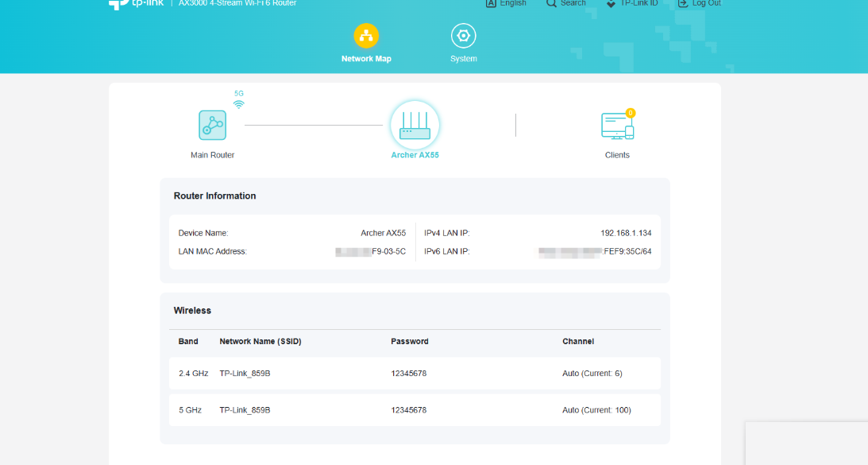Click Auto (Current: 100) channel cell

coord(596,410)
